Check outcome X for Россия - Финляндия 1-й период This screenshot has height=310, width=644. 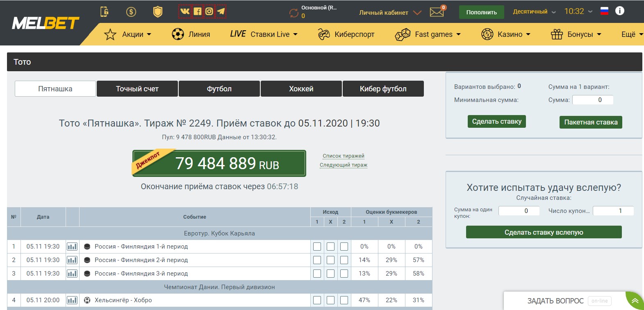pos(331,247)
